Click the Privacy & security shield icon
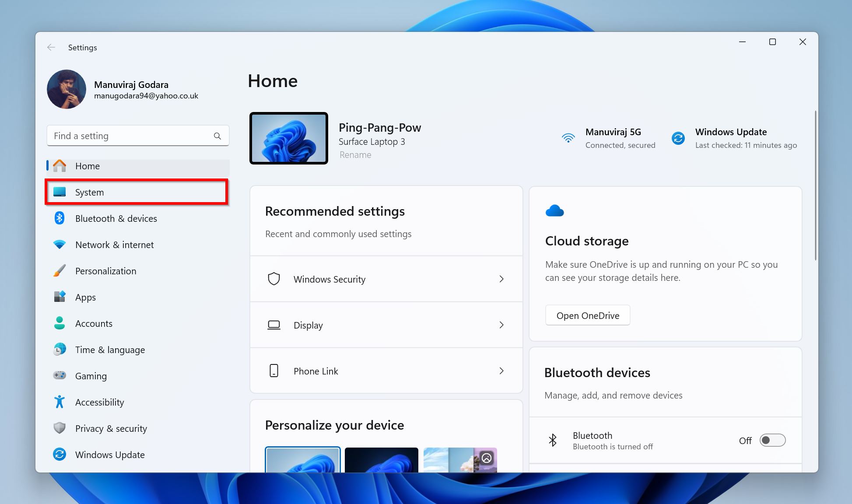Viewport: 852px width, 504px height. pyautogui.click(x=60, y=428)
